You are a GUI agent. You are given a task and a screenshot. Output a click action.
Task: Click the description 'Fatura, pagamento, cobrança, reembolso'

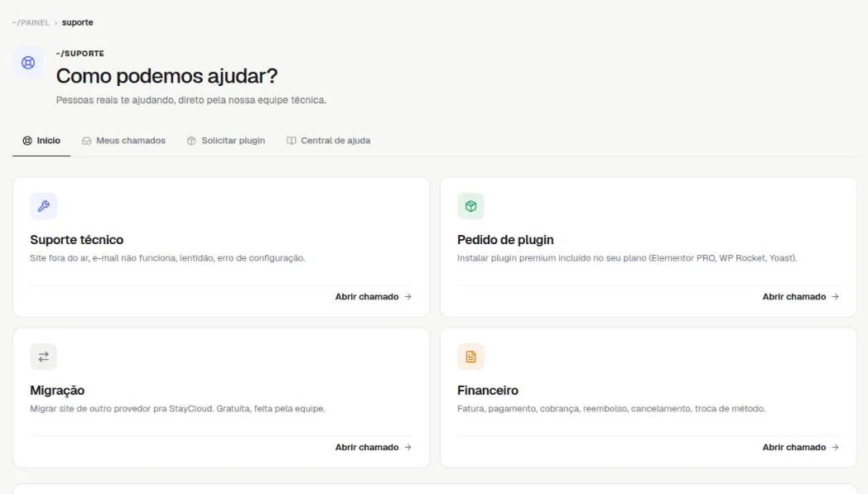[611, 408]
